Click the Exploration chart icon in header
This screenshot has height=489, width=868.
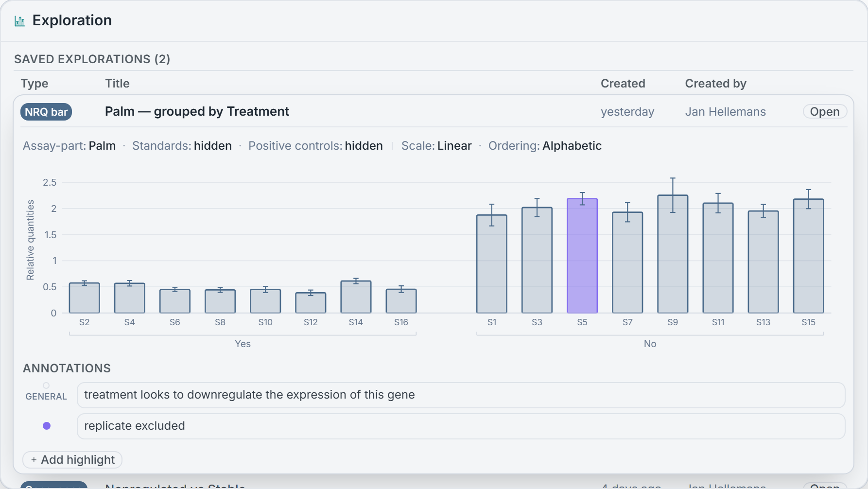tap(20, 21)
